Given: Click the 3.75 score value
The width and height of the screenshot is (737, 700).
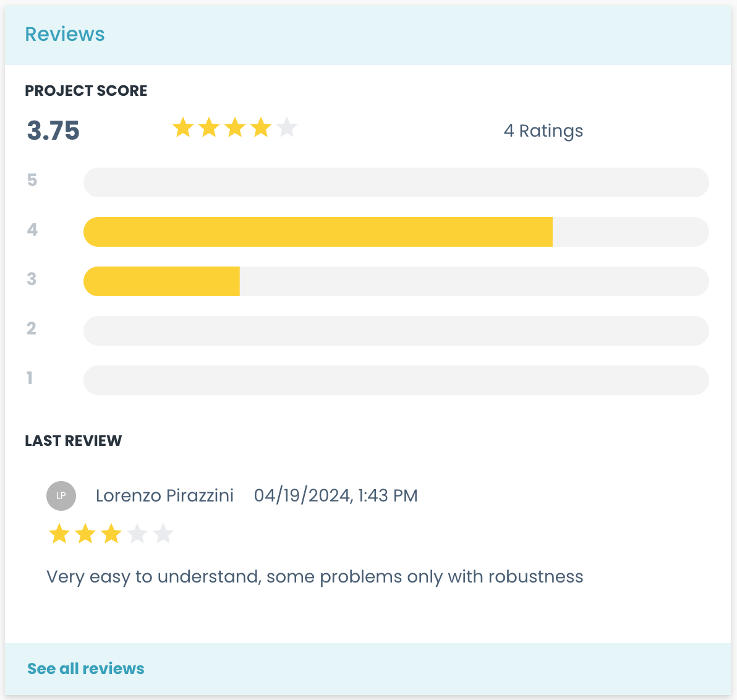Looking at the screenshot, I should point(53,130).
